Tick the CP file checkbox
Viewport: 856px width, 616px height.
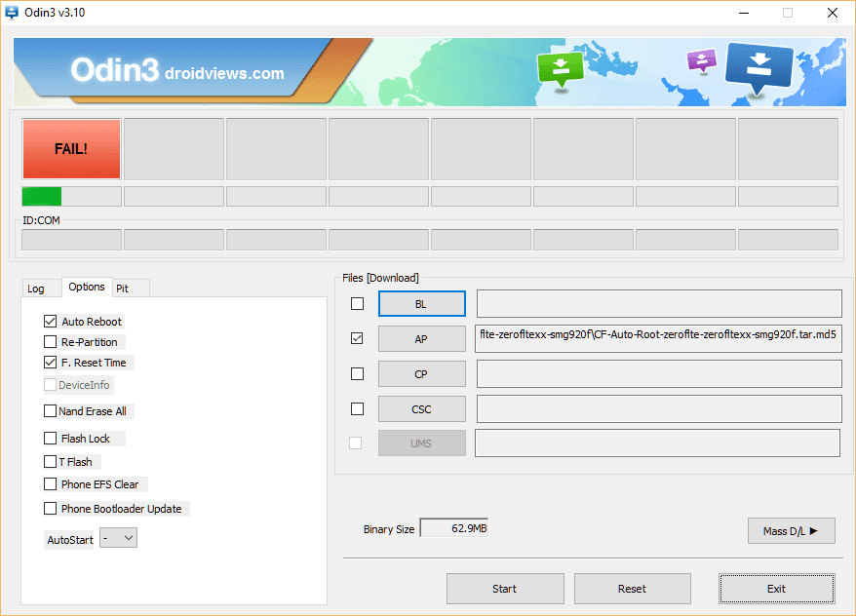[357, 373]
